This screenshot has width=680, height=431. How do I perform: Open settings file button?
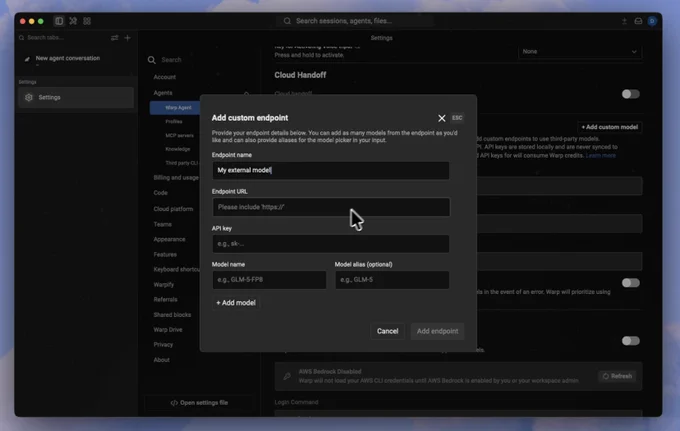point(199,403)
